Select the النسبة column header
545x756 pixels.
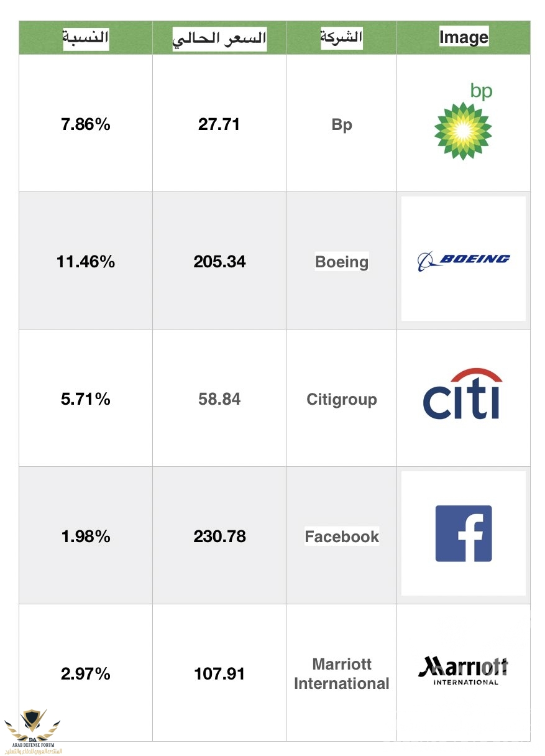pyautogui.click(x=86, y=38)
